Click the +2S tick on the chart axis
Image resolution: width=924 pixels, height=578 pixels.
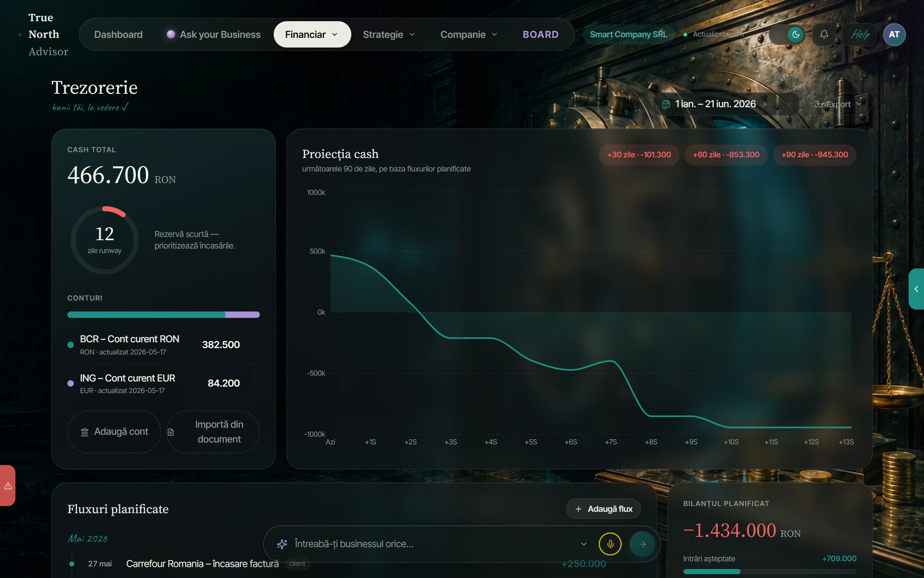[410, 442]
